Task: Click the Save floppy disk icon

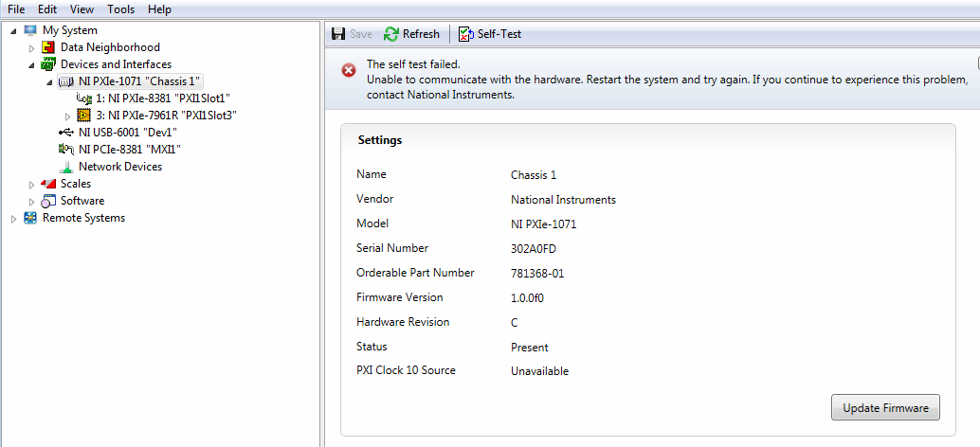Action: click(x=338, y=34)
